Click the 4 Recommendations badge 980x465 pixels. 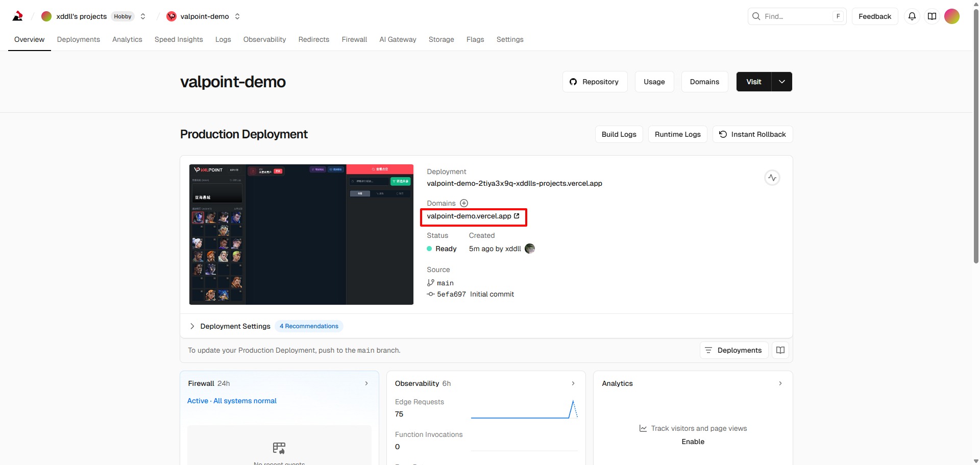pos(309,326)
